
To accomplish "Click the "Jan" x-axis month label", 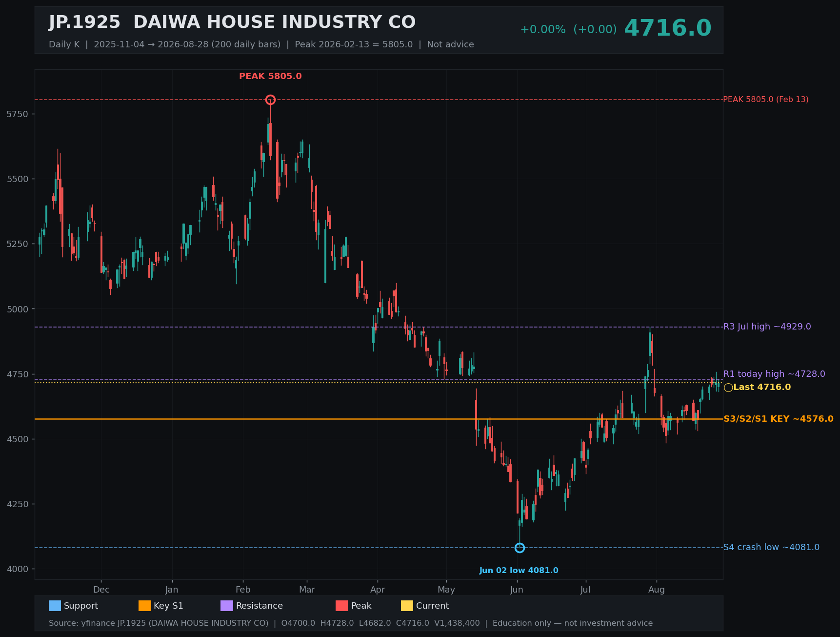I will [172, 590].
